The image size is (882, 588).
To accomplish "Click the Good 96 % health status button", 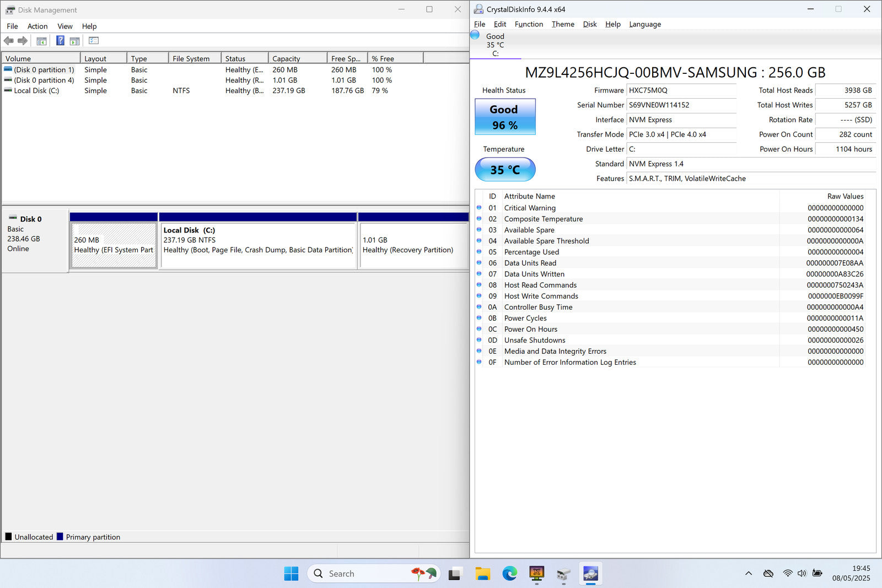I will tap(505, 117).
